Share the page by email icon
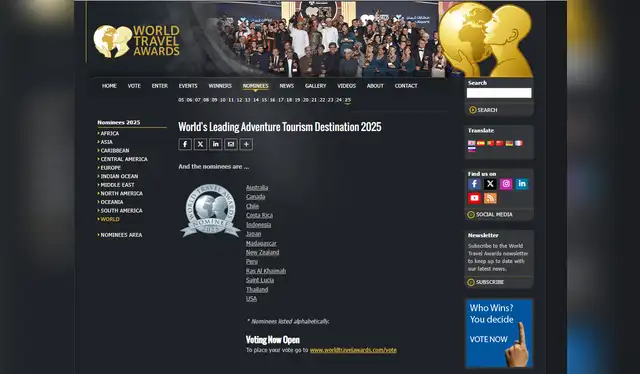The width and height of the screenshot is (640, 374). click(231, 144)
